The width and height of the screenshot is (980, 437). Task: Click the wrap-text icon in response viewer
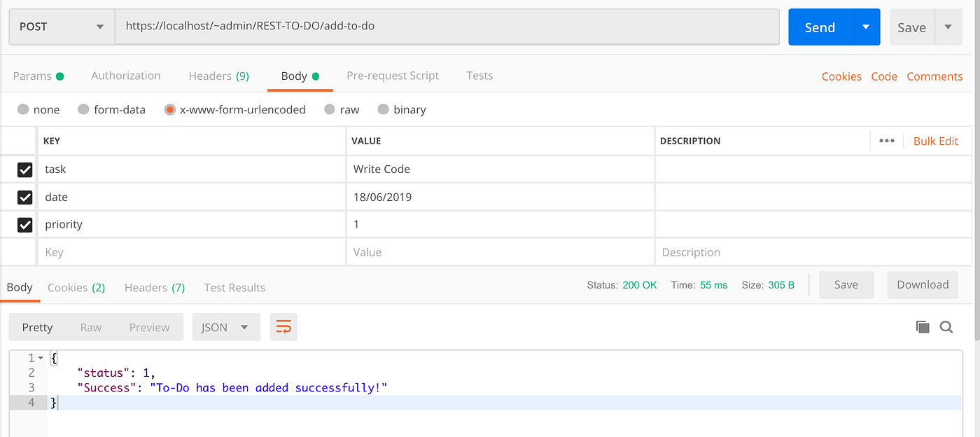283,326
